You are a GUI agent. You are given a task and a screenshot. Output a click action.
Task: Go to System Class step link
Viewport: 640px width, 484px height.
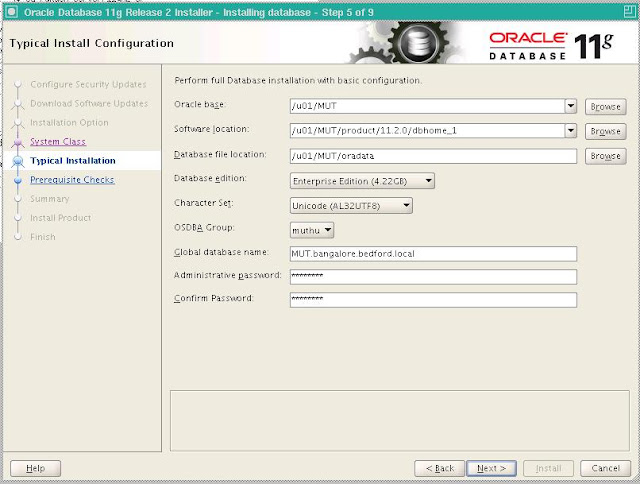pos(58,142)
